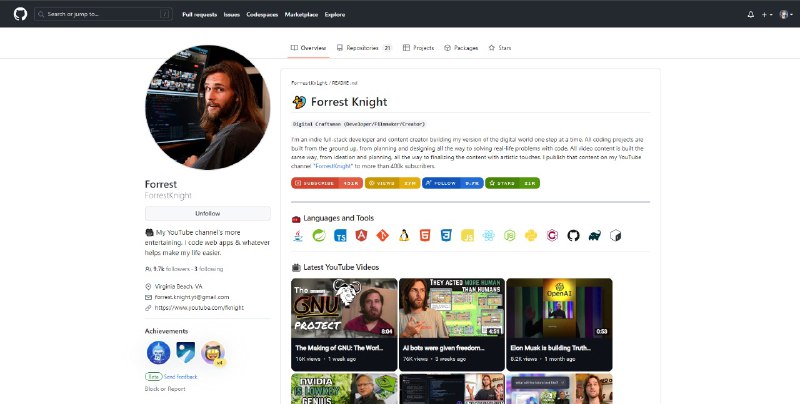Click Send feedback link

(181, 377)
